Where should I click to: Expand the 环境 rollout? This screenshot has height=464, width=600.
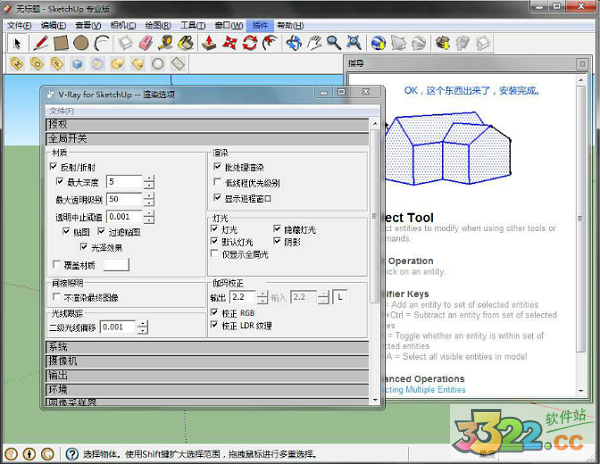click(207, 389)
